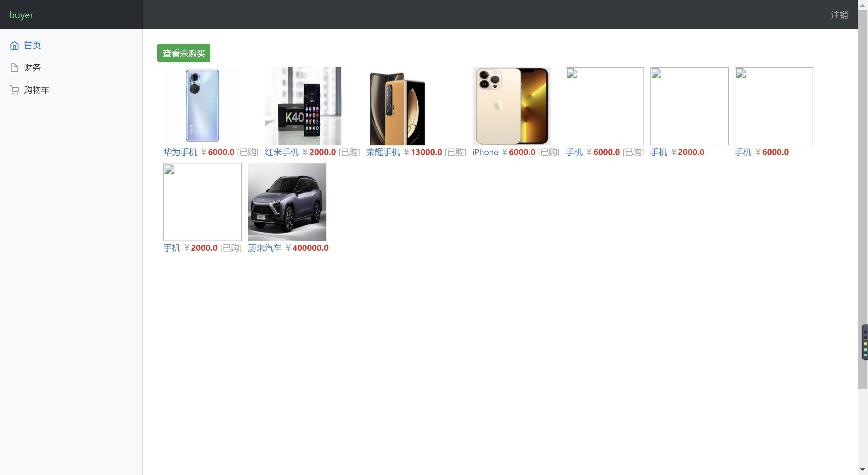Click the gold iPhone product image
The image size is (868, 475).
pos(511,106)
